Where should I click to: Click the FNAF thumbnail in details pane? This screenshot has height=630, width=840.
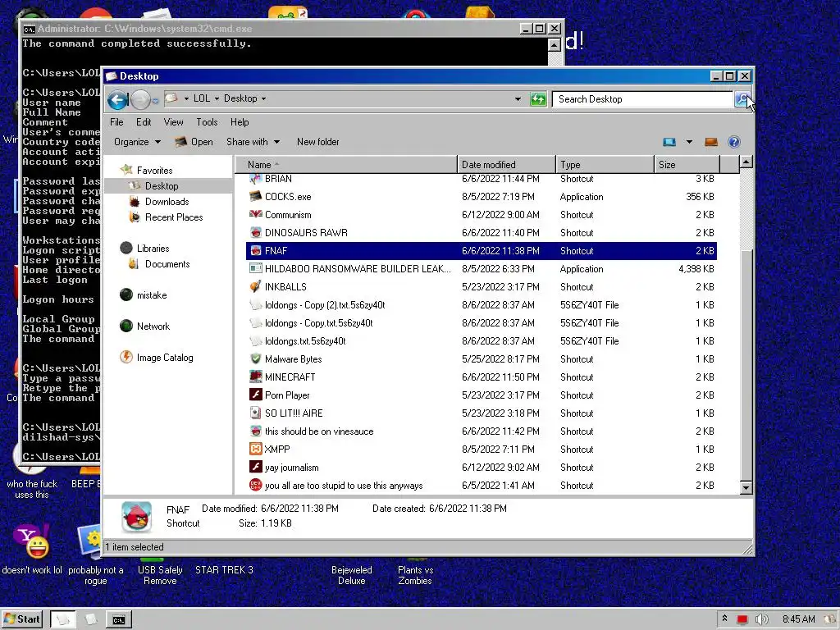tap(137, 517)
